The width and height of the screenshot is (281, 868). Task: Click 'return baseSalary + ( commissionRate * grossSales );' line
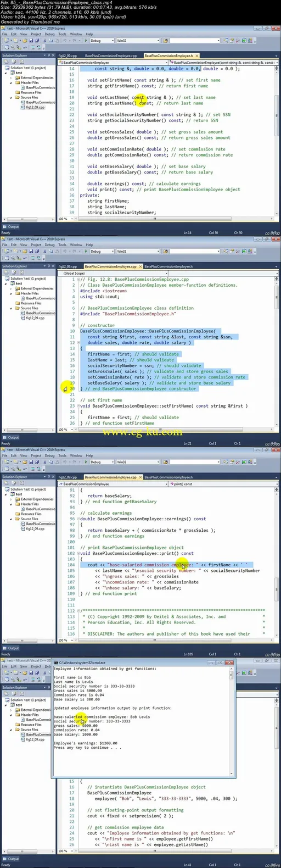(151, 530)
